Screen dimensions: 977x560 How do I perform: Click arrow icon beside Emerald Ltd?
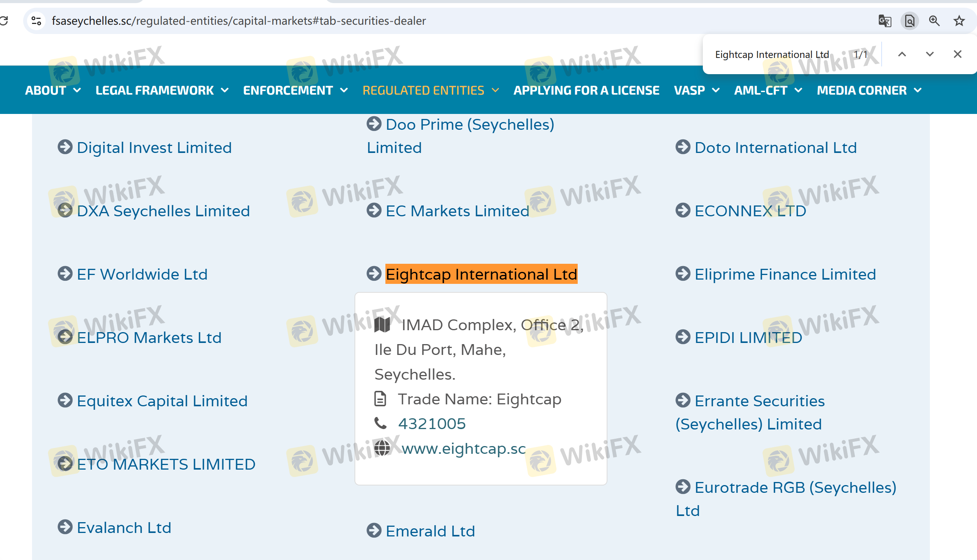pos(374,530)
